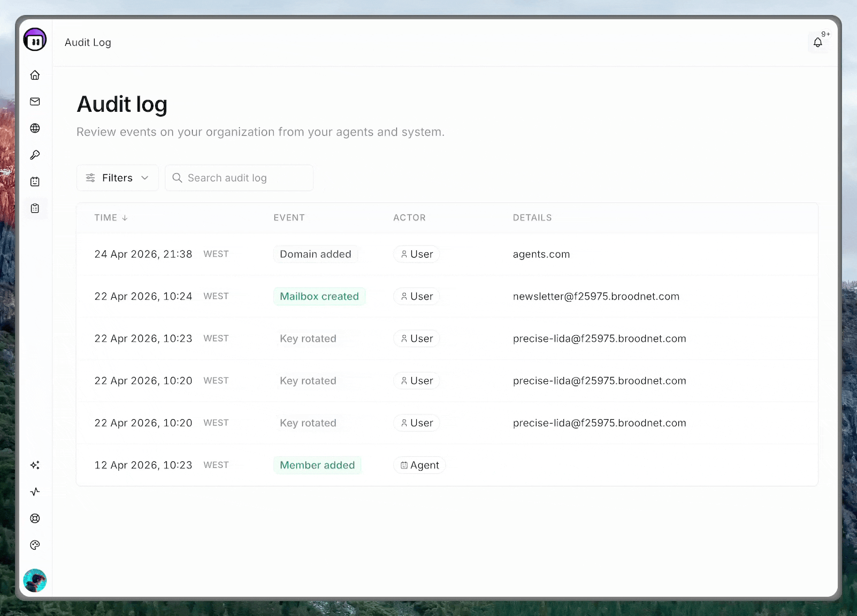
Task: Click the EVENT column header
Action: pos(289,218)
